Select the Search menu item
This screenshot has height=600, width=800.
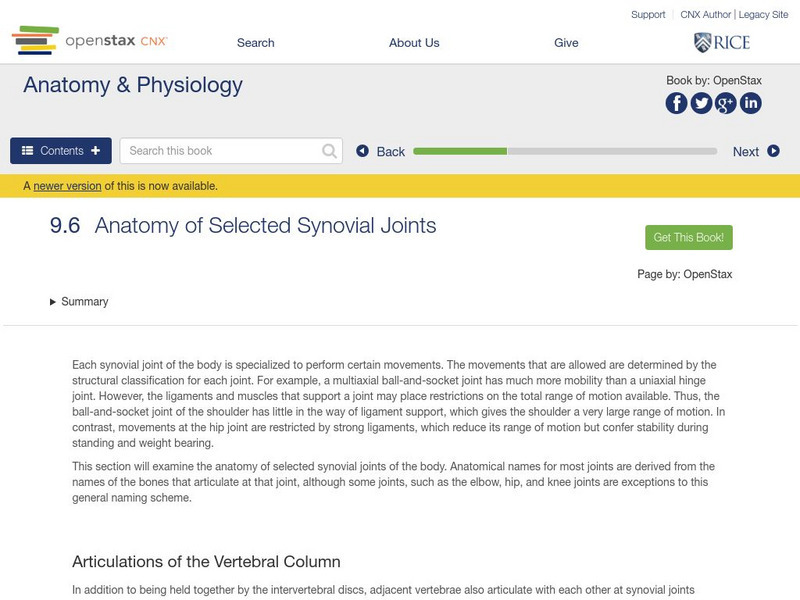[254, 42]
